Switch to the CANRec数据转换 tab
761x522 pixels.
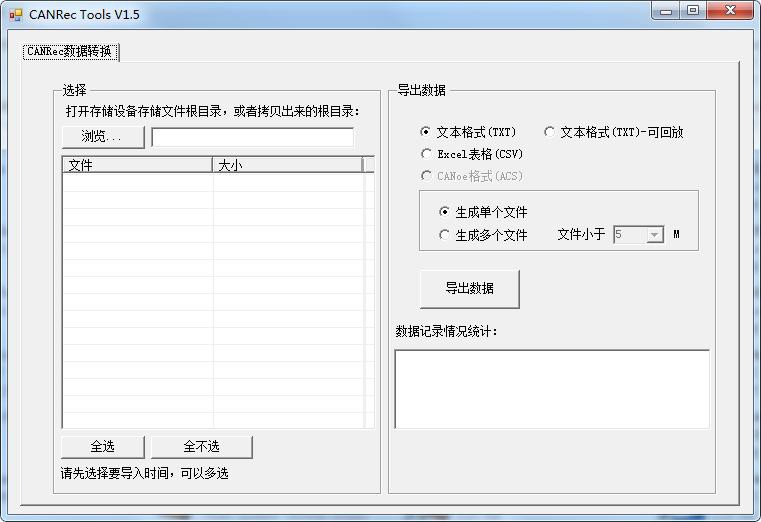coord(70,51)
